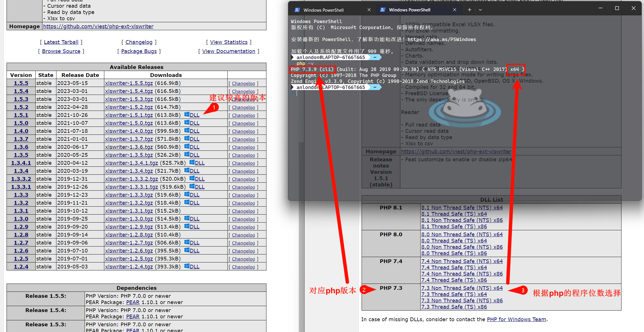Click the Windows DLL icon for xlswriter-1.3.4.1
The height and width of the screenshot is (332, 644).
tap(192, 162)
